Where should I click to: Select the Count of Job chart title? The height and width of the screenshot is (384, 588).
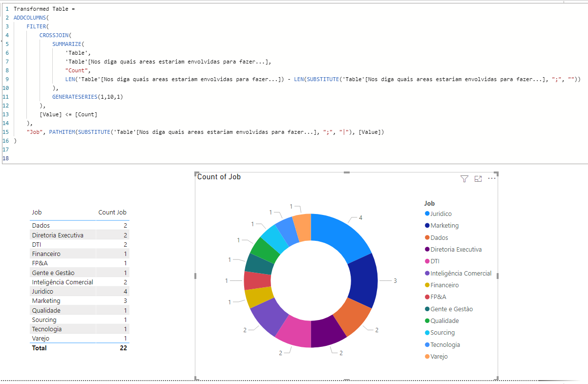(219, 177)
